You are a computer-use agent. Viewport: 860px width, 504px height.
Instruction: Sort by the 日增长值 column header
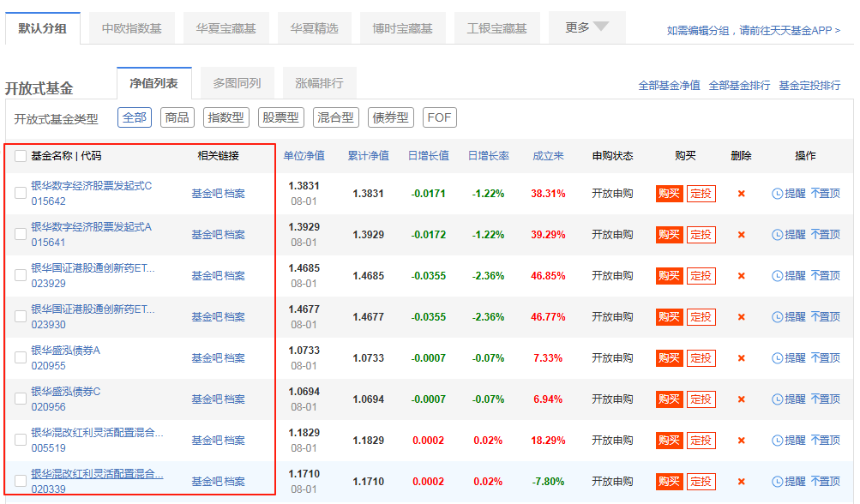[429, 156]
